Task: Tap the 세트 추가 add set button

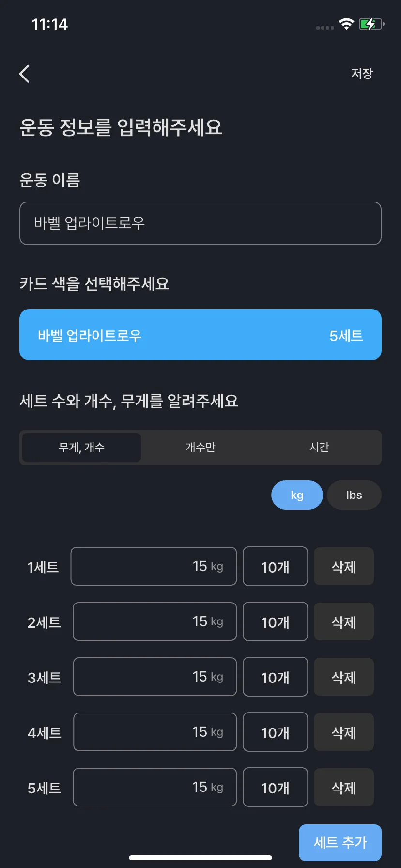Action: 340,843
